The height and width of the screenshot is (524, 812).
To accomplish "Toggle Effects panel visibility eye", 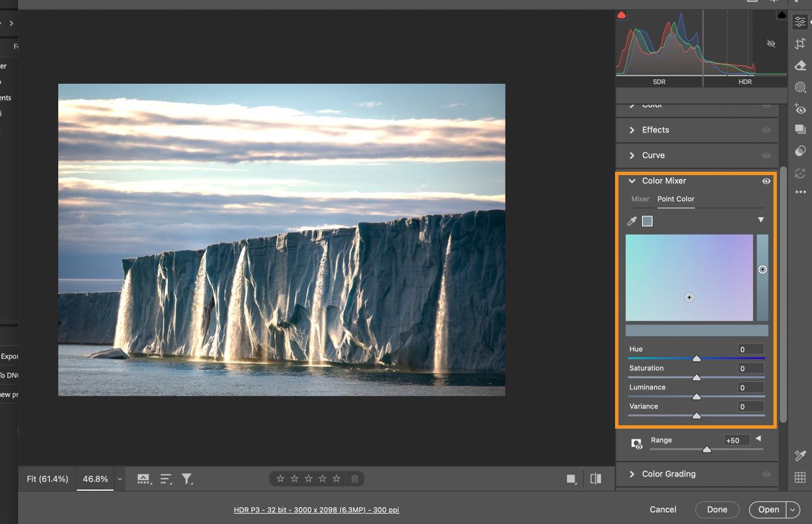I will click(x=766, y=130).
